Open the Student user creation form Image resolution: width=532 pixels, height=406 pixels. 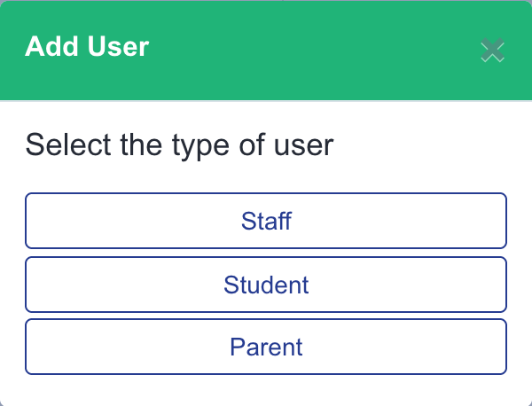pos(266,285)
